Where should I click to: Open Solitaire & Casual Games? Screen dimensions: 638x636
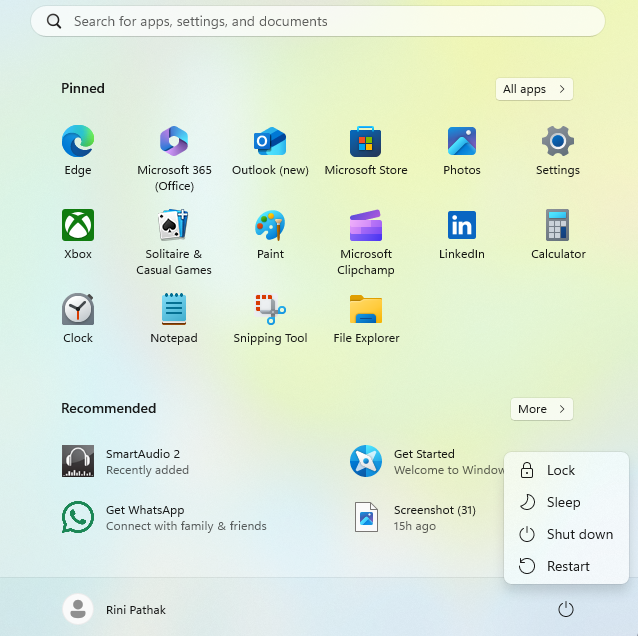pyautogui.click(x=174, y=225)
